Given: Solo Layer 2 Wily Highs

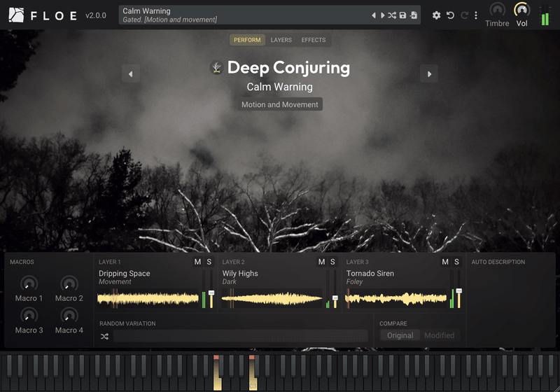Looking at the screenshot, I should (332, 262).
